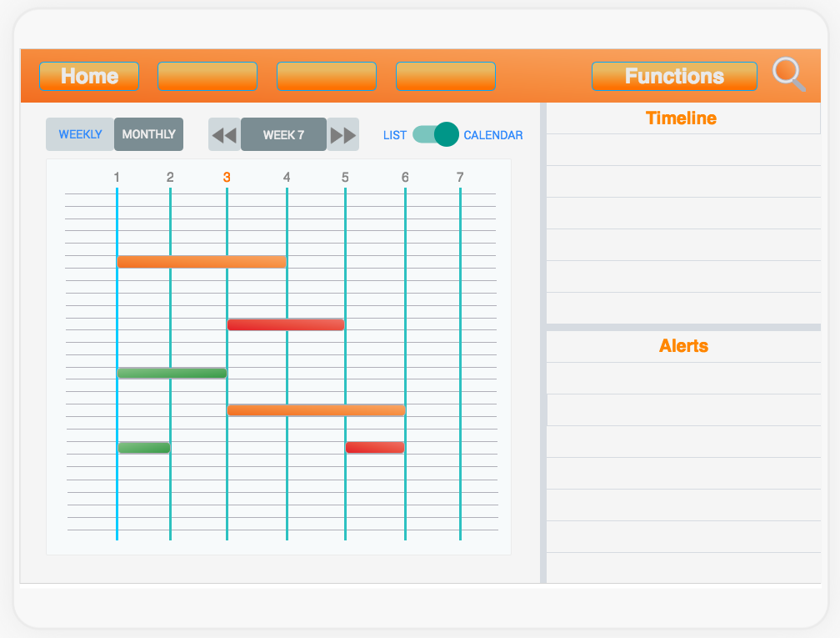Click the magnifying glass search icon
Viewport: 840px width, 638px height.
(x=787, y=74)
